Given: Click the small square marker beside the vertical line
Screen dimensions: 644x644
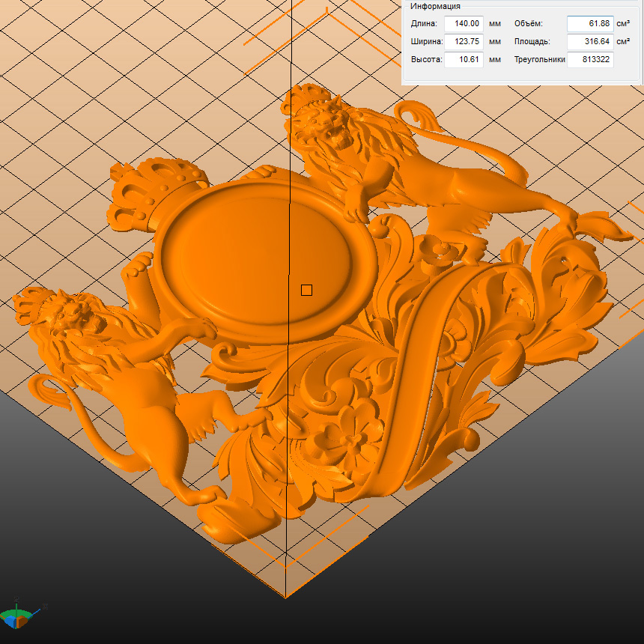Looking at the screenshot, I should pos(306,290).
